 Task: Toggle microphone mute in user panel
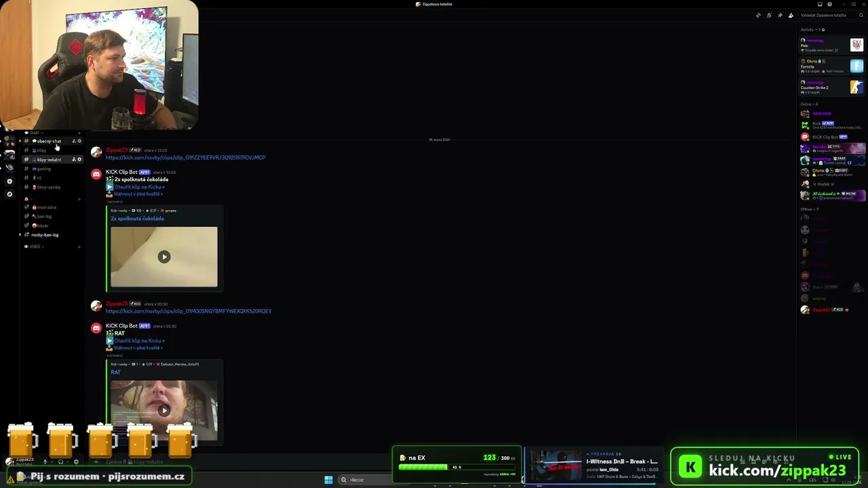point(45,462)
